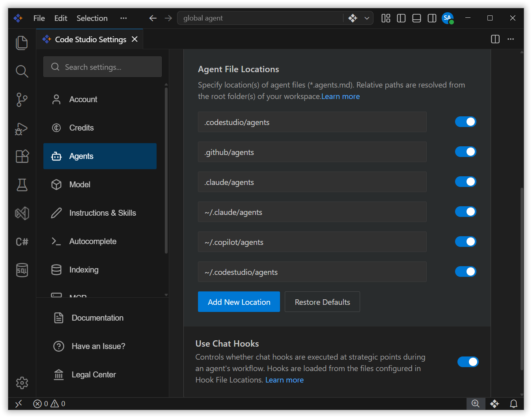This screenshot has height=418, width=532.
Task: Turn off Use Chat Hooks toggle
Action: [x=468, y=362]
